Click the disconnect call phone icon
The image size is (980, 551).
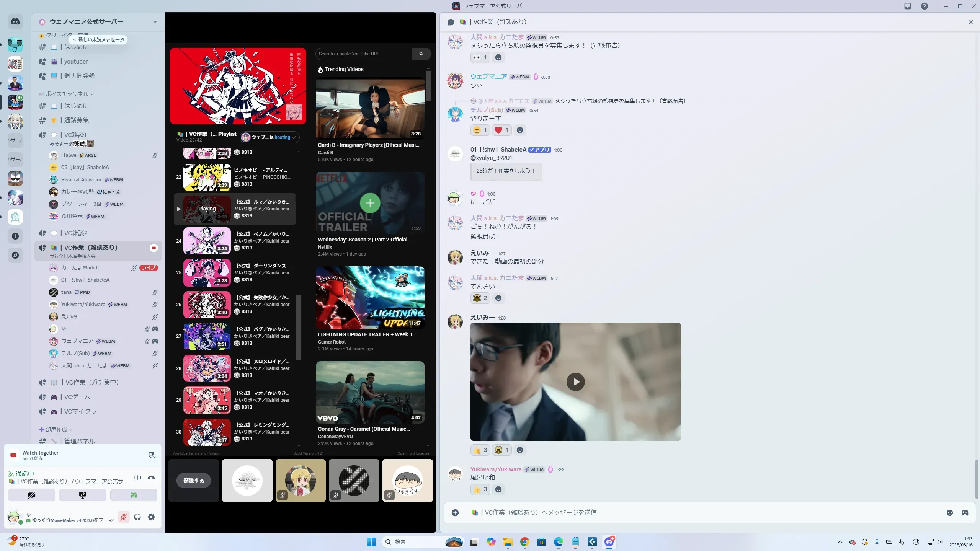pyautogui.click(x=151, y=478)
